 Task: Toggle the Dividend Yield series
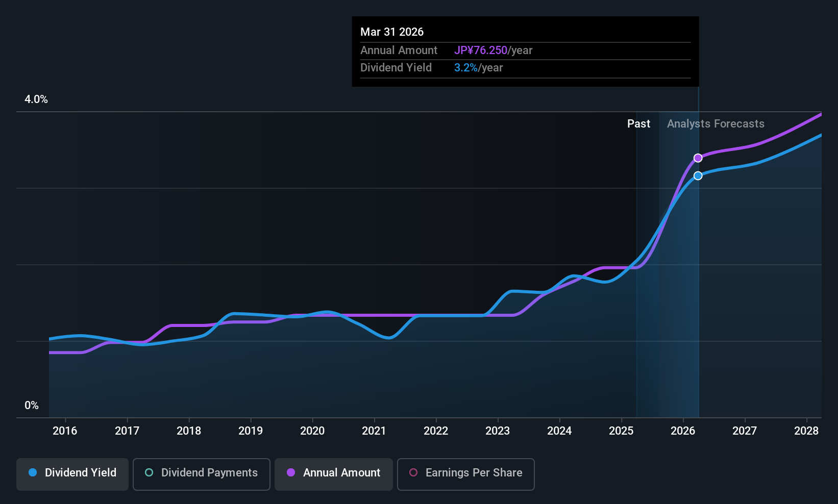[x=72, y=474]
